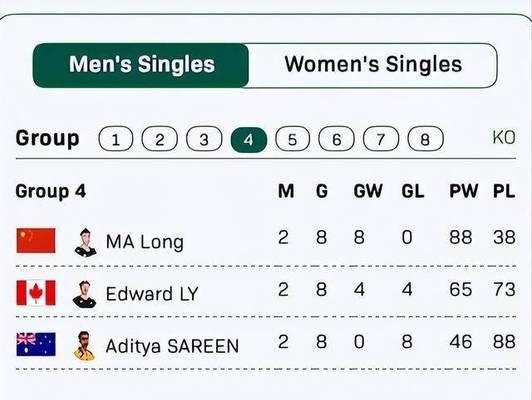Open the KO knockout view

pos(504,138)
